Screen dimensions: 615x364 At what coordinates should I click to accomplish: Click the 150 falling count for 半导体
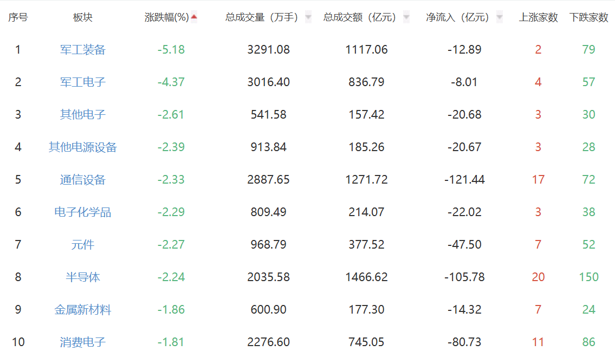pyautogui.click(x=588, y=277)
